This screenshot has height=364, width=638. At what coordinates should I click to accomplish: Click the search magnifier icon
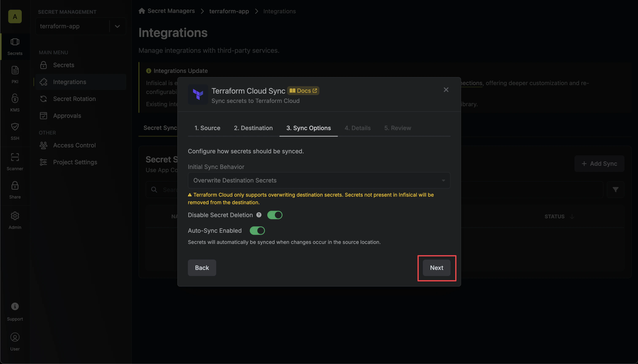(154, 190)
